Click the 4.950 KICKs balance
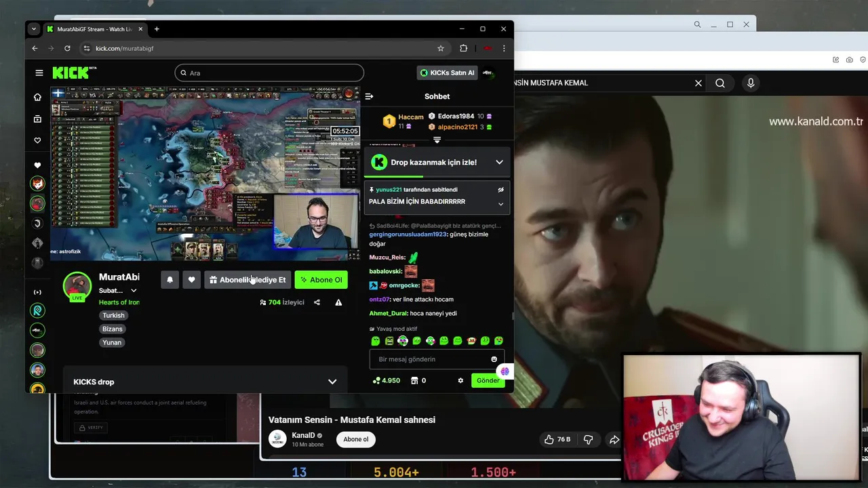 tap(387, 380)
